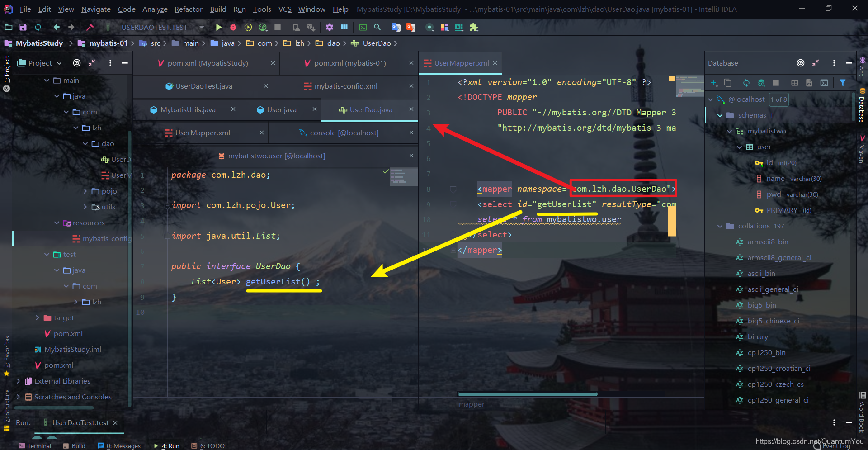Click the Event Log status bar button

tap(832, 446)
